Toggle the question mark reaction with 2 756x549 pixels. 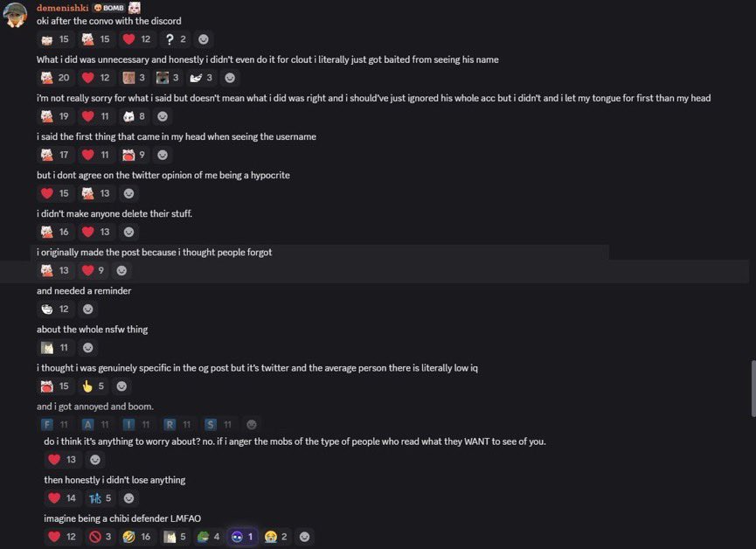tap(176, 39)
